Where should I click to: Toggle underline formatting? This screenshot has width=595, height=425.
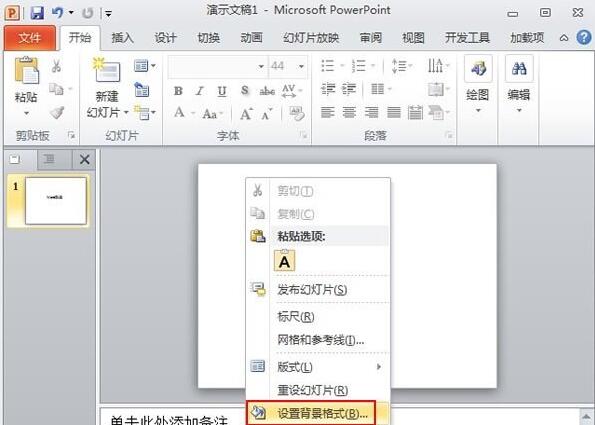[222, 91]
